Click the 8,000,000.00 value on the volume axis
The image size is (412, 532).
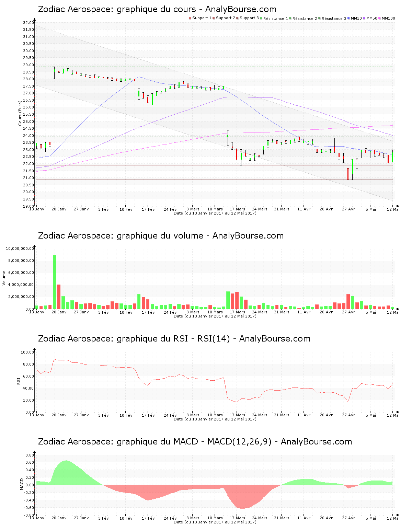[x=21, y=261]
